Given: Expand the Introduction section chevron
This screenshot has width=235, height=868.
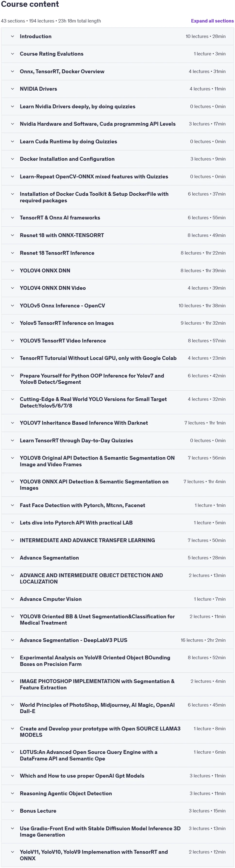Looking at the screenshot, I should (13, 36).
